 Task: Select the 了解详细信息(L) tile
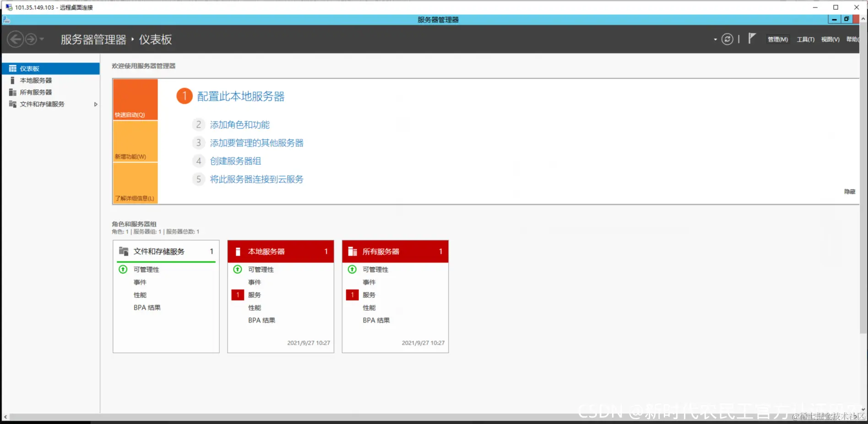pos(136,183)
